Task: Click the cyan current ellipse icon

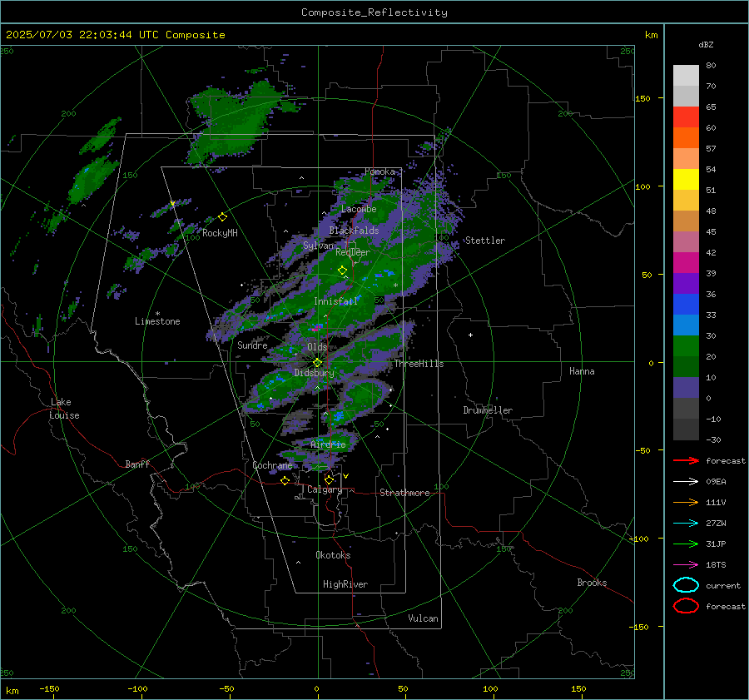Action: 686,585
